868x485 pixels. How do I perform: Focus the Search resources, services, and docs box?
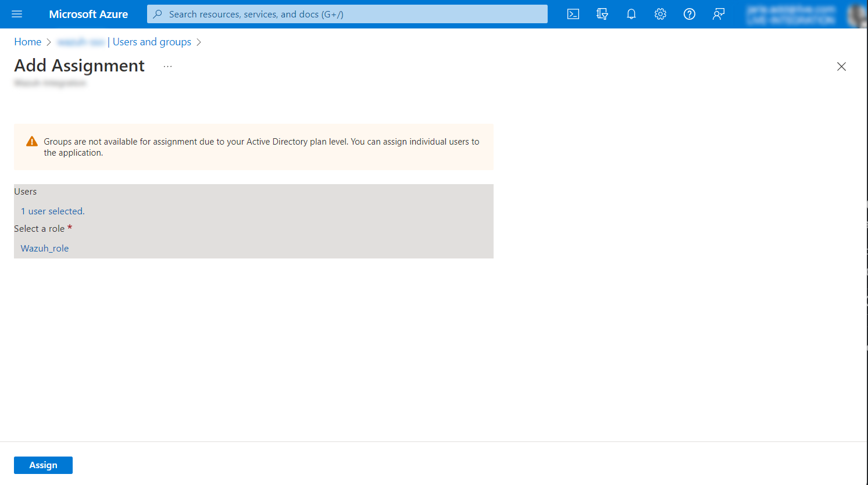coord(347,14)
